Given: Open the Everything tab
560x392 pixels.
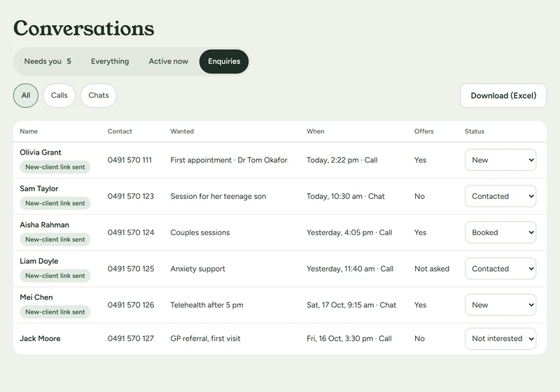Looking at the screenshot, I should [110, 62].
